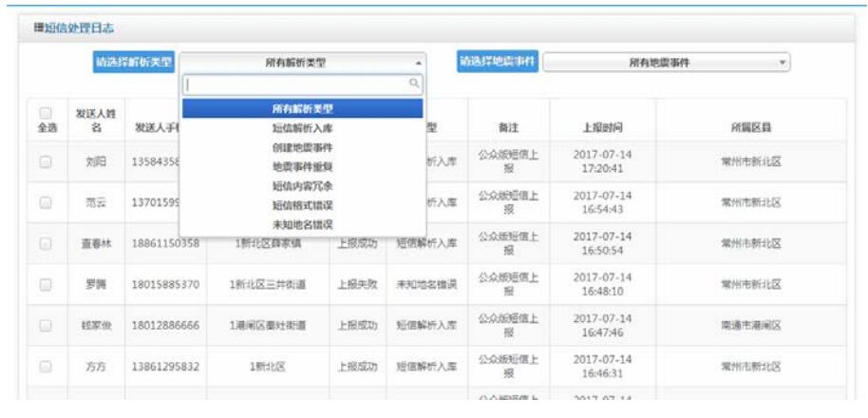Click the blue 请选择解析类型 label button
The width and height of the screenshot is (868, 418).
(133, 63)
